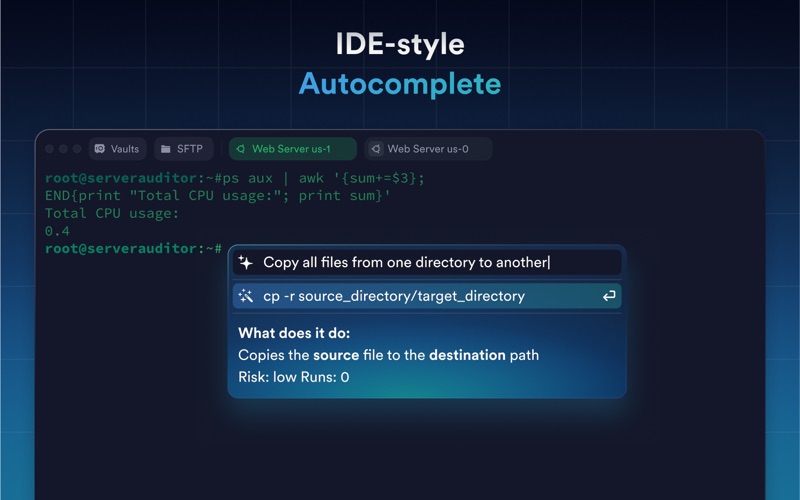Click the middle minimize window dot
800x500 pixels.
click(63, 149)
